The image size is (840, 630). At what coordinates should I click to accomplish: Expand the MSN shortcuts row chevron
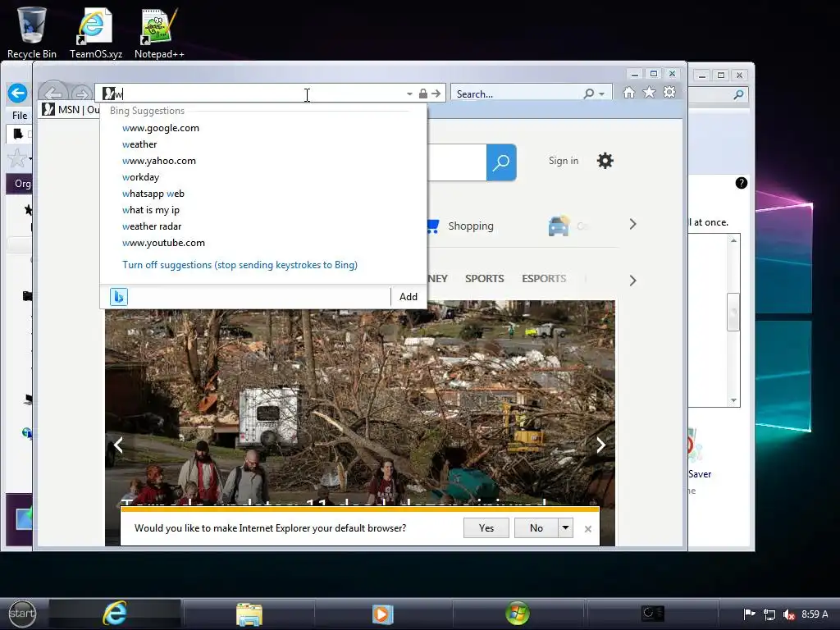pos(632,224)
